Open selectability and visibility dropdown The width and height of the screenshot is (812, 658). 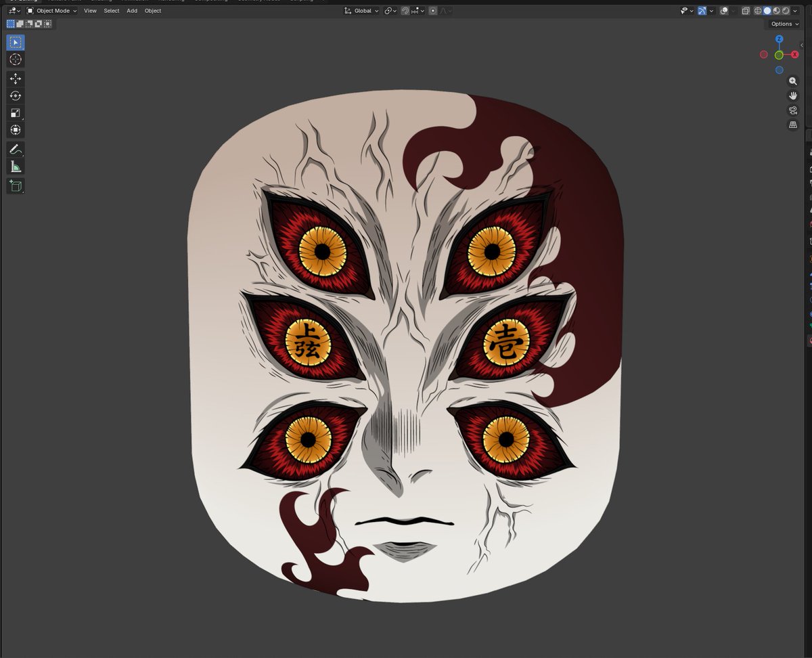(687, 11)
